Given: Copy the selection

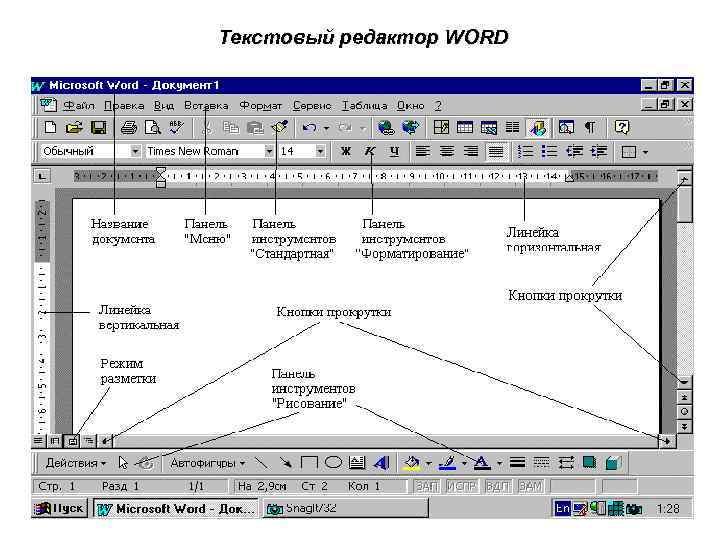Looking at the screenshot, I should click(x=231, y=127).
